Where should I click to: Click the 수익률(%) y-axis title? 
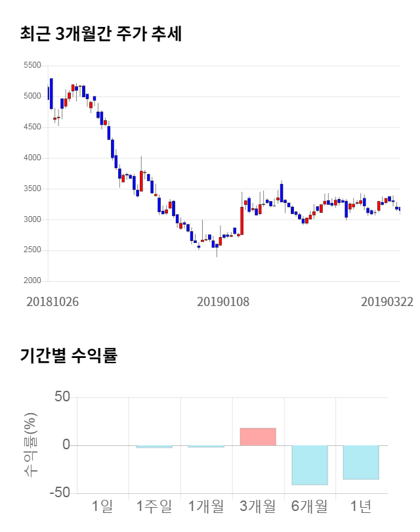click(31, 445)
